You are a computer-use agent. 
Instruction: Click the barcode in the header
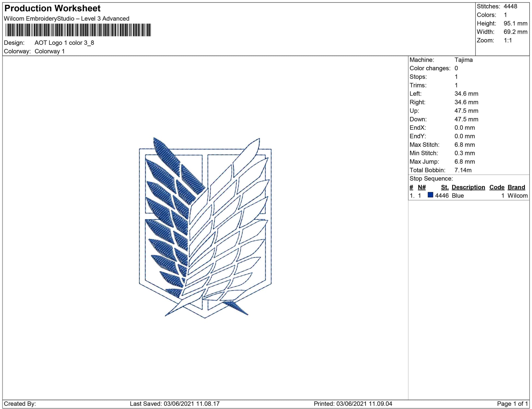pos(78,30)
